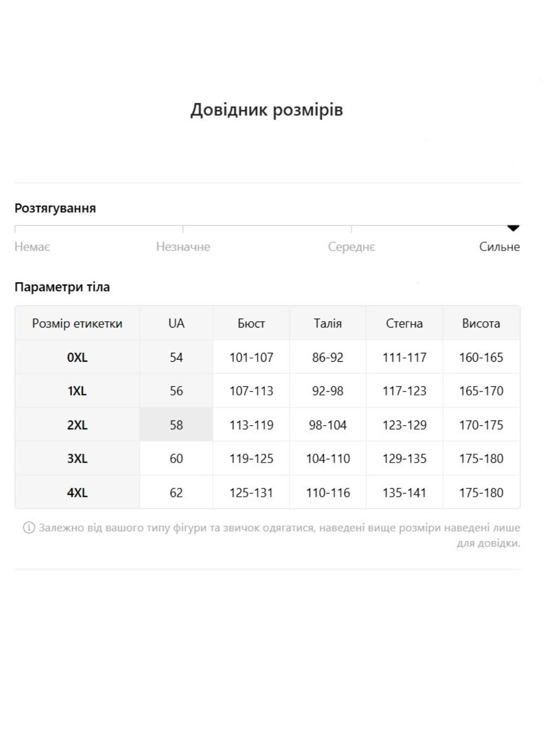Select the 2XL size row label
Screen dimensions: 543x756
(77, 425)
